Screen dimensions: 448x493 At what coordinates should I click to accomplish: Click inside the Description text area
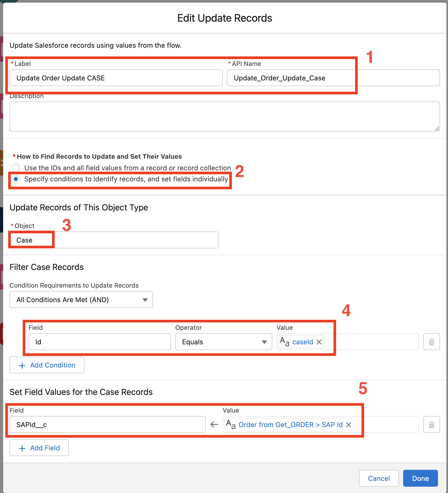pos(225,117)
